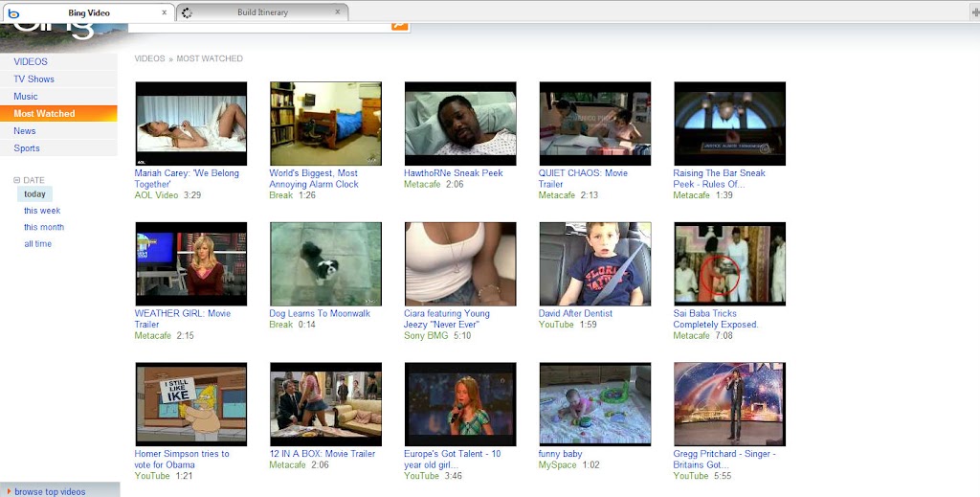Filter videos by all time
Screen dimensions: 980x497
coord(38,244)
